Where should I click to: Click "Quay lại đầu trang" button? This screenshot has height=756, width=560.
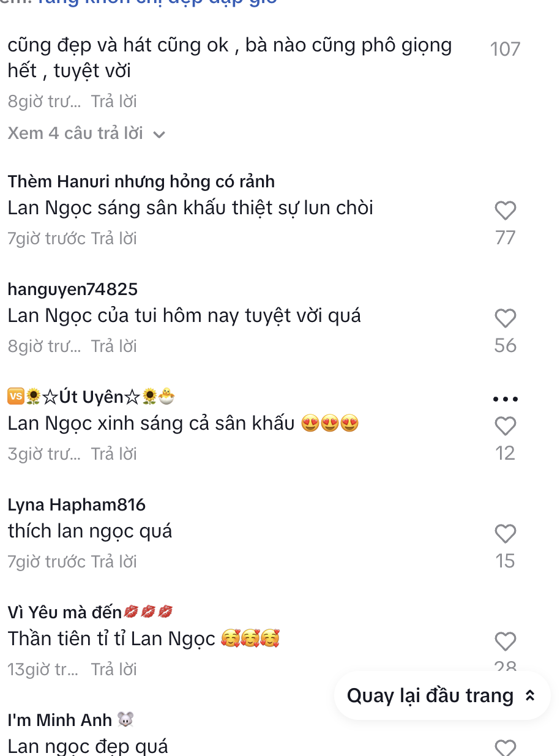point(441,696)
